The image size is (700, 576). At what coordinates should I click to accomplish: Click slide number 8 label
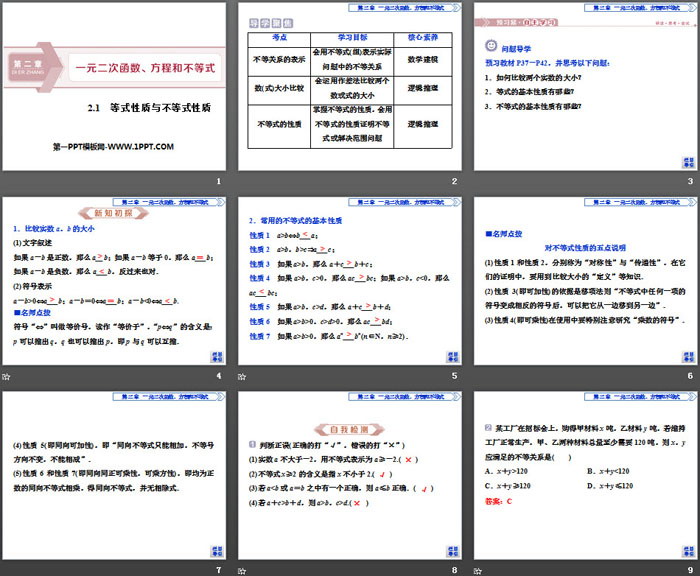click(x=454, y=570)
